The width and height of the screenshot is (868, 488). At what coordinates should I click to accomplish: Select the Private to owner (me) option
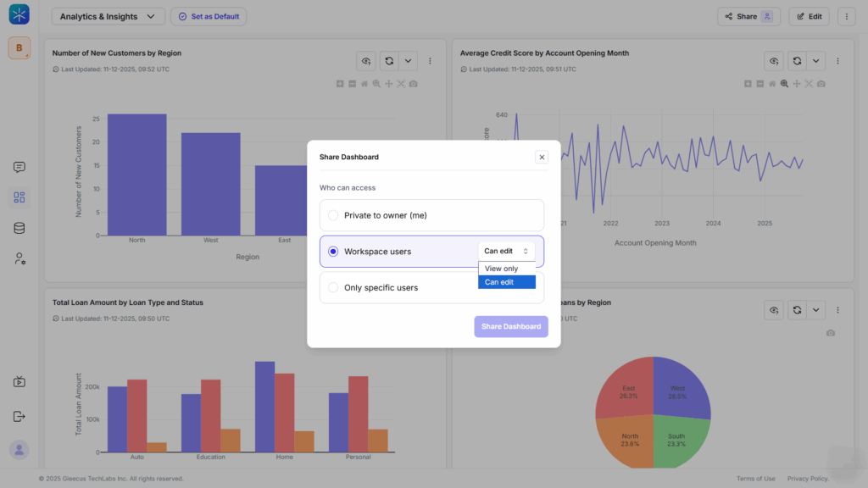pos(333,215)
